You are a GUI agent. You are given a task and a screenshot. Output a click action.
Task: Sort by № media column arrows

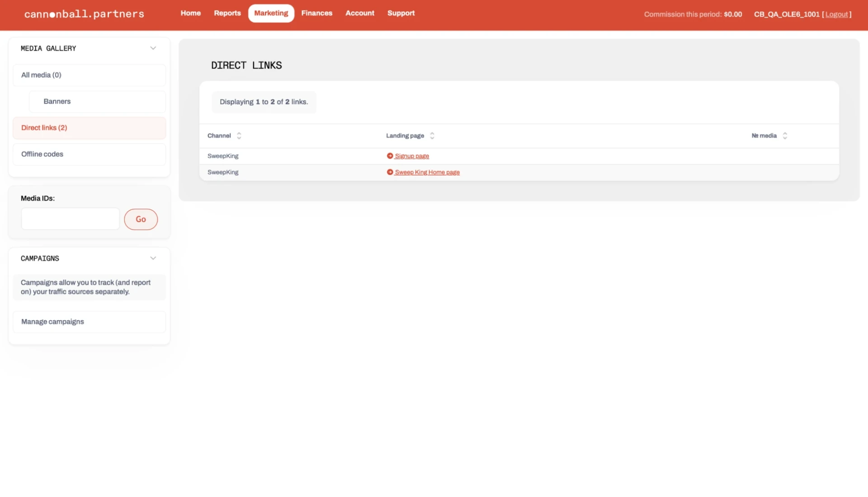[x=785, y=136]
